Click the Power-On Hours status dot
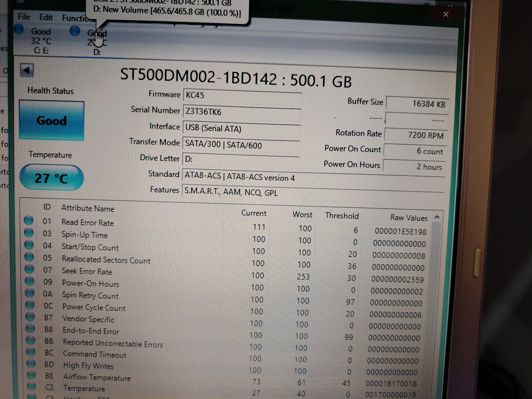 click(x=29, y=281)
